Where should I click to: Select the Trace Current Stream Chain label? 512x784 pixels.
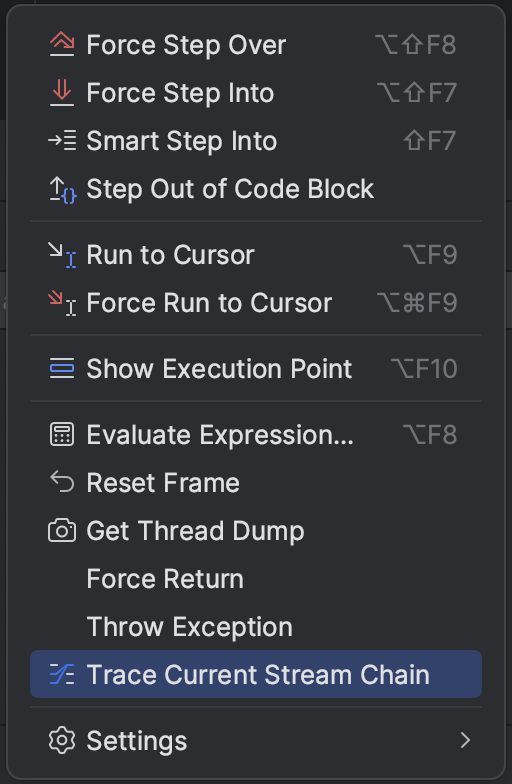tap(258, 674)
